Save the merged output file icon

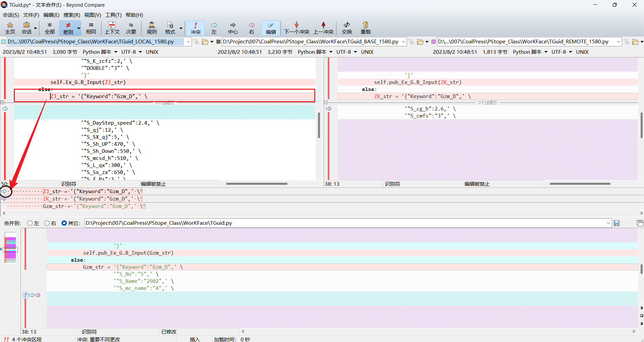pyautogui.click(x=616, y=223)
